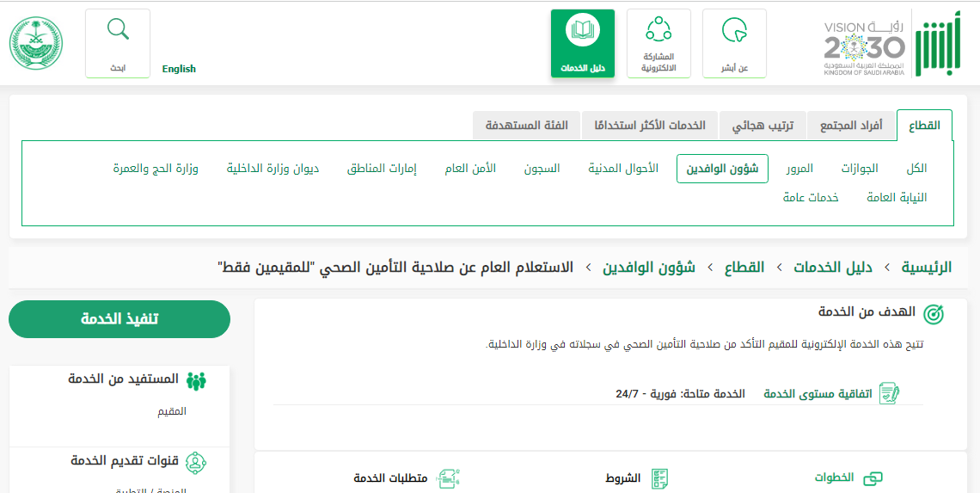Screen dimensions: 980x493
Task: Filter sector by 'المرور'
Action: pyautogui.click(x=799, y=169)
